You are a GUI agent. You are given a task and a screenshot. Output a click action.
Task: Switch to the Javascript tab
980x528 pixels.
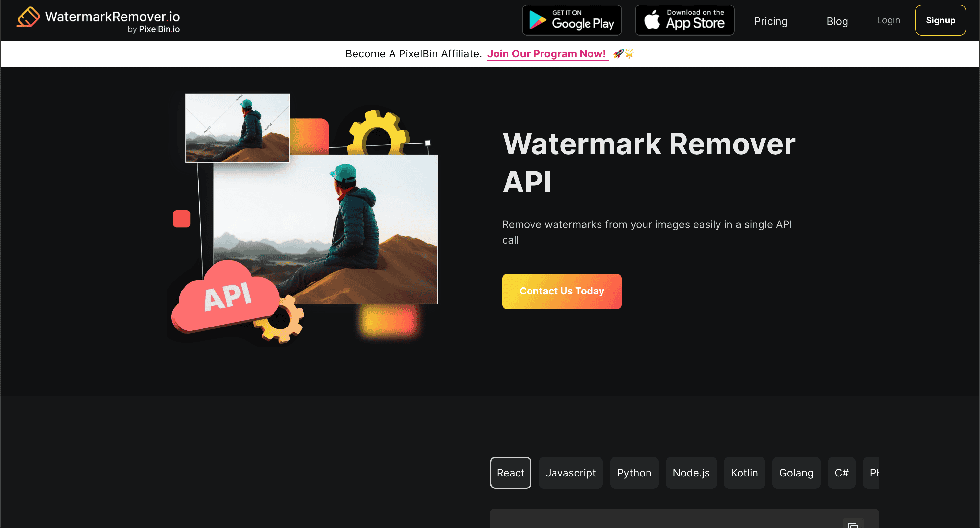571,473
